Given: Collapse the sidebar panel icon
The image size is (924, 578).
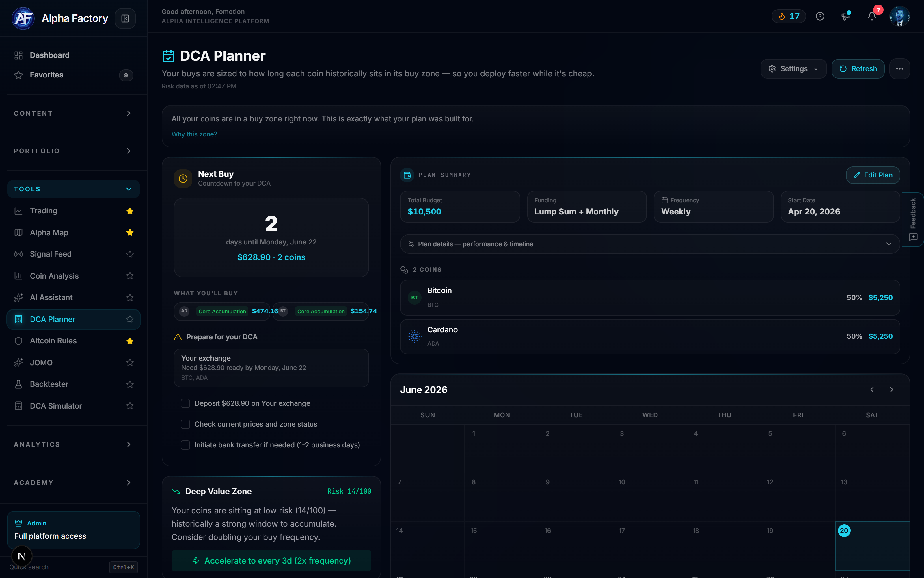Looking at the screenshot, I should (x=125, y=18).
